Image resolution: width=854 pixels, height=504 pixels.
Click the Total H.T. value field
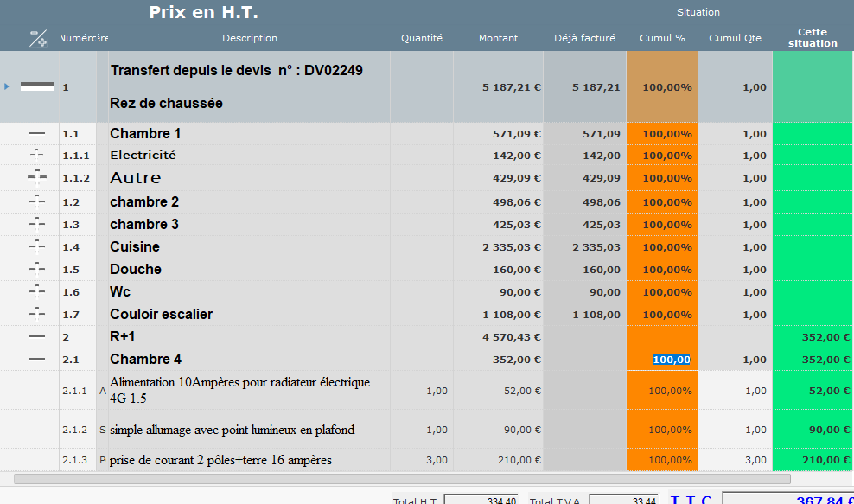481,500
